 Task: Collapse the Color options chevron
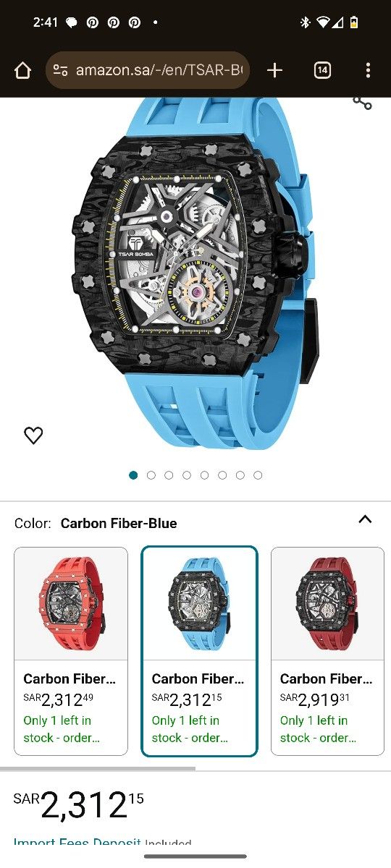tap(365, 519)
